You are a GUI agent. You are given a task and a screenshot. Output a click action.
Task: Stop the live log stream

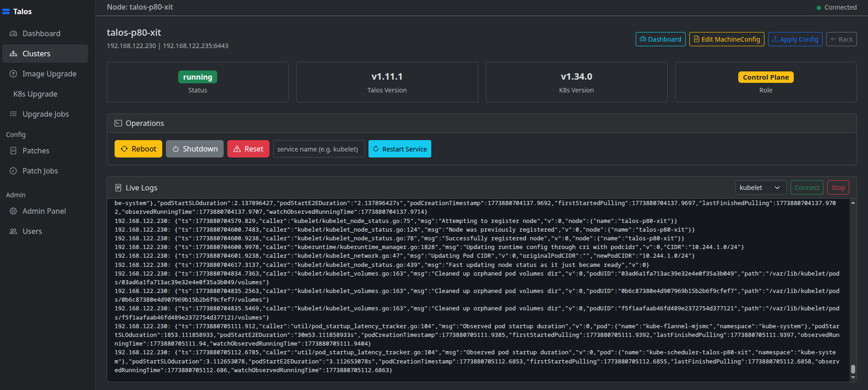pos(838,188)
